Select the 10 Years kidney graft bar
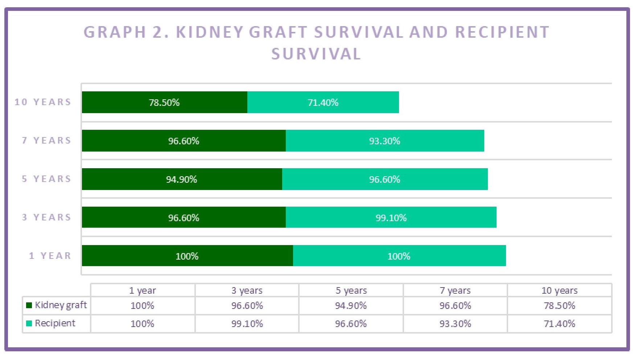Viewport: 634px width, 364px height. pyautogui.click(x=164, y=102)
